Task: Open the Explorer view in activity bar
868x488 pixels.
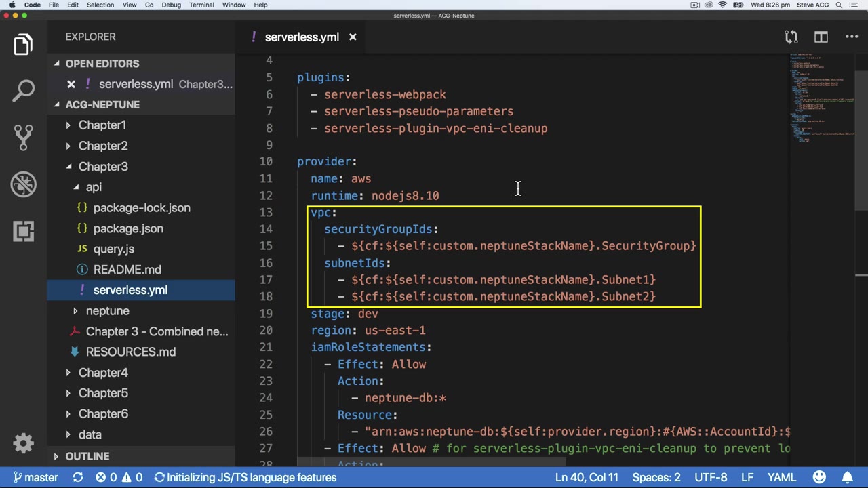Action: point(23,45)
